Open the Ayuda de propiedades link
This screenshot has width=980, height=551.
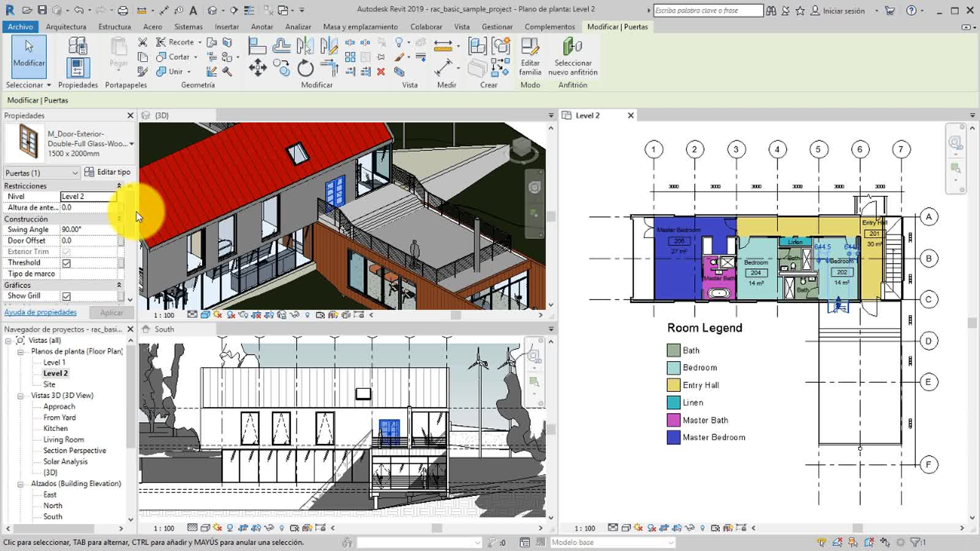point(40,312)
